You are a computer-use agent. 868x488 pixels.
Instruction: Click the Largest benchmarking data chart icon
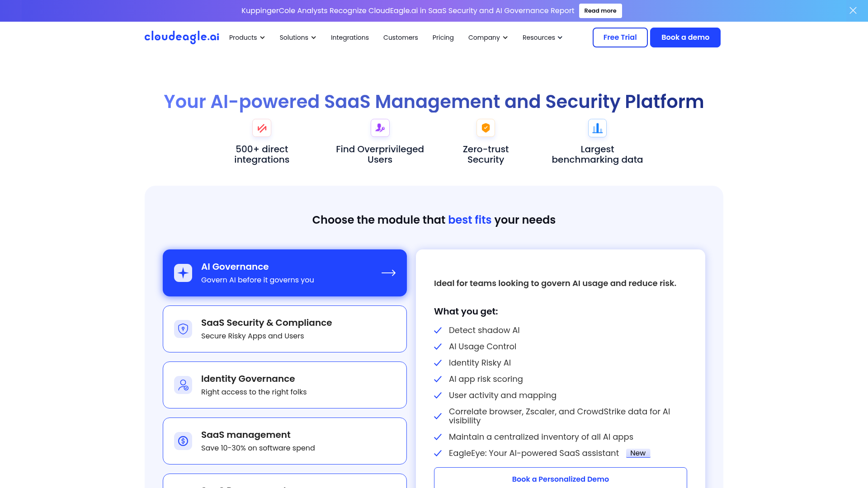click(597, 128)
